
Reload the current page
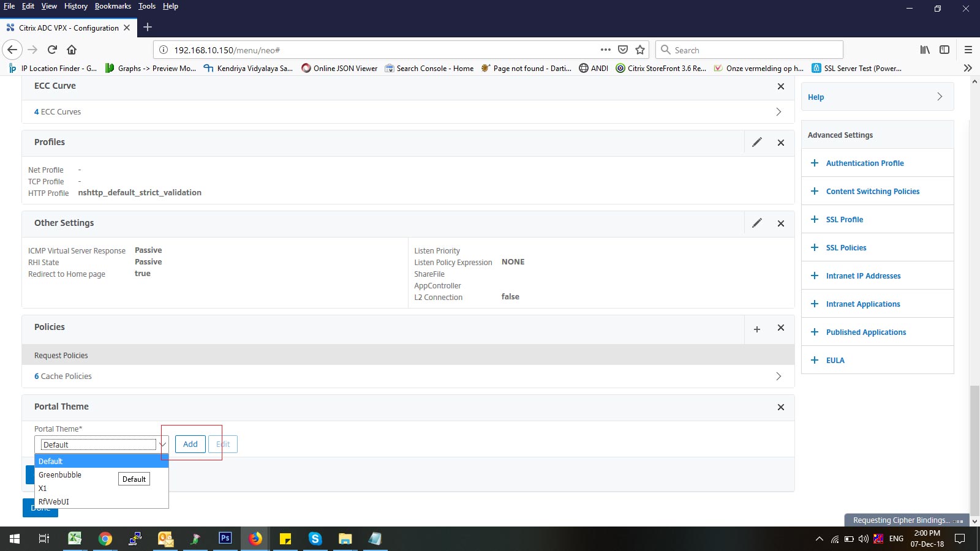click(x=52, y=50)
